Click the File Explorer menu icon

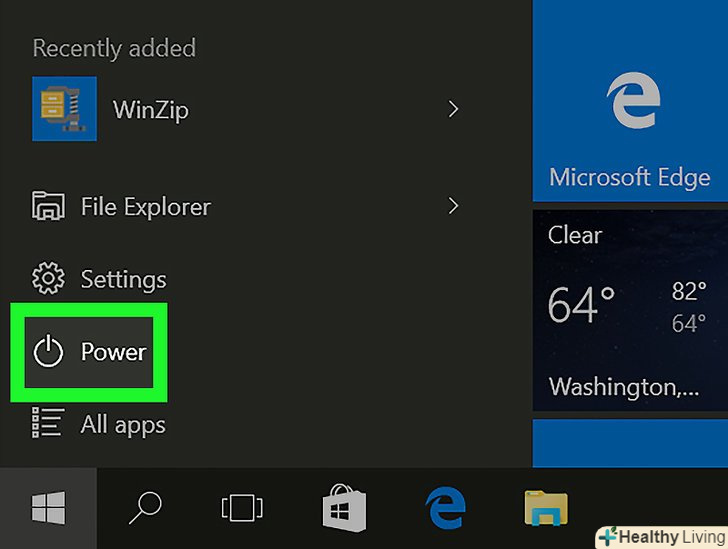(48, 205)
